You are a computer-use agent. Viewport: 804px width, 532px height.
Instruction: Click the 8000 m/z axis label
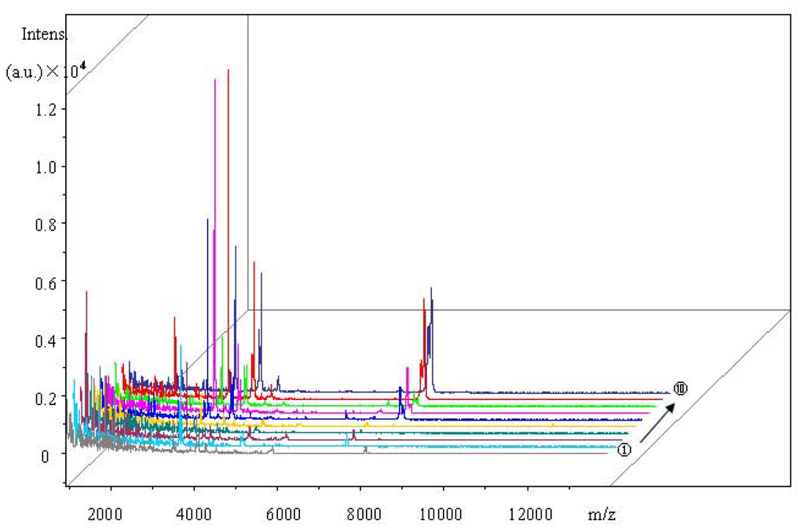(364, 514)
